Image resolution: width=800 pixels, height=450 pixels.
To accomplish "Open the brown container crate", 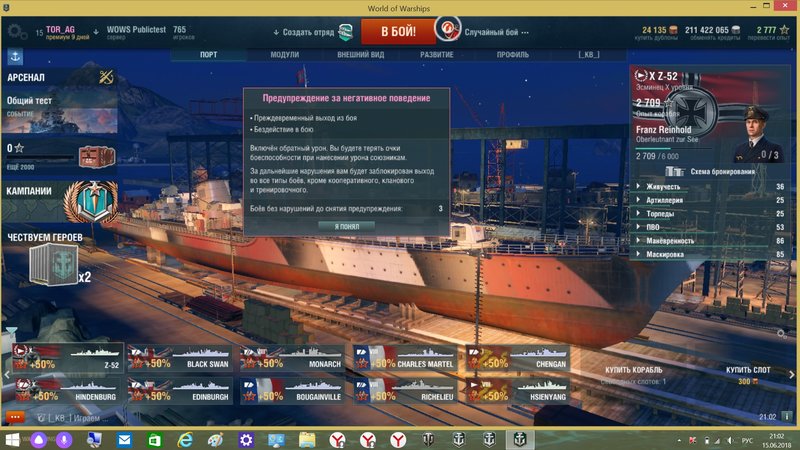I will coord(97,157).
